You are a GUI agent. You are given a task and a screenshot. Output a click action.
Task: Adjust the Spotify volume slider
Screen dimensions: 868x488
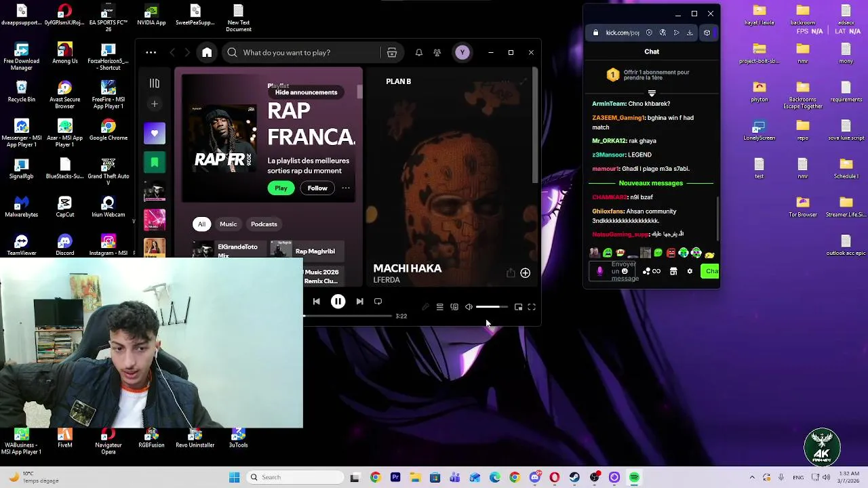click(492, 307)
